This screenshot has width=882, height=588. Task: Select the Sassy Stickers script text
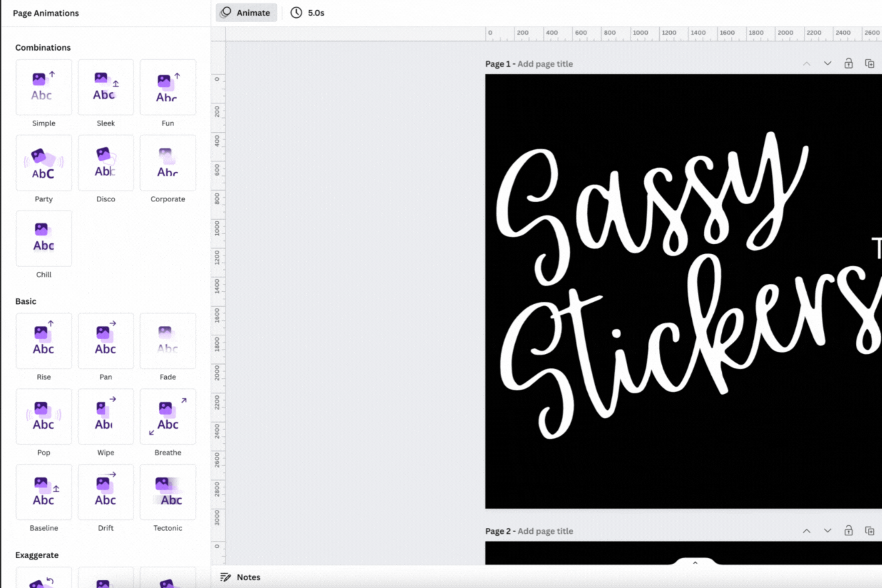687,287
